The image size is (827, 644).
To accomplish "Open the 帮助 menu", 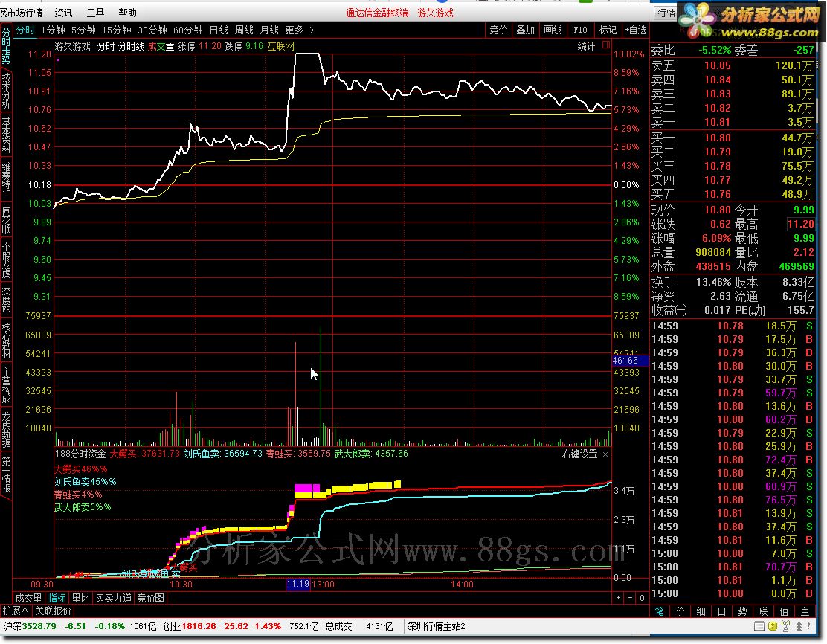I will tap(127, 12).
